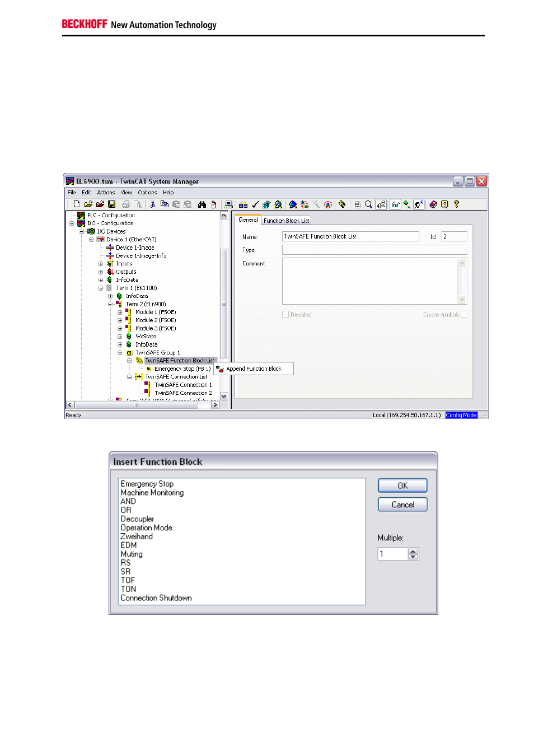534x756 pixels.
Task: Select Emergency Stop in the block list
Action: pos(147,484)
